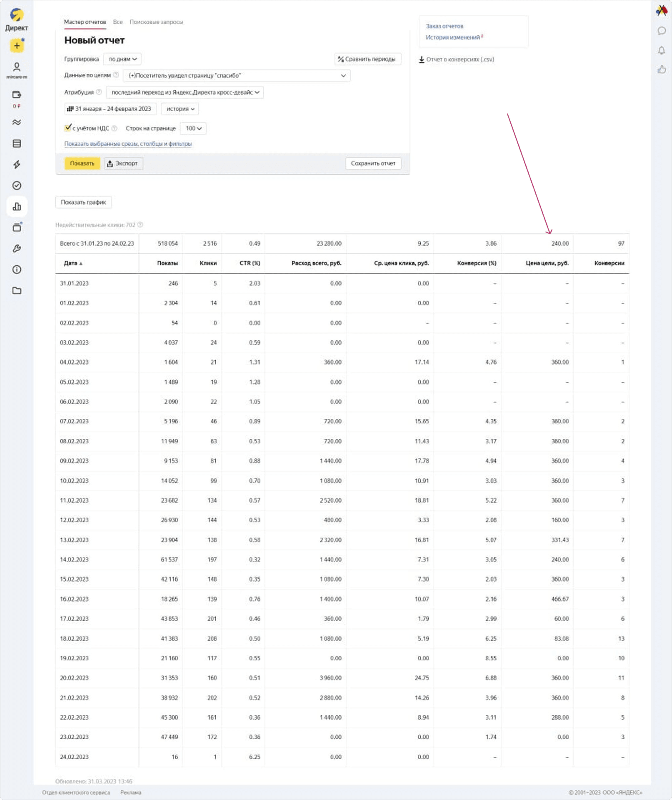
Task: Click the yellow plus create button in sidebar
Action: coord(17,46)
